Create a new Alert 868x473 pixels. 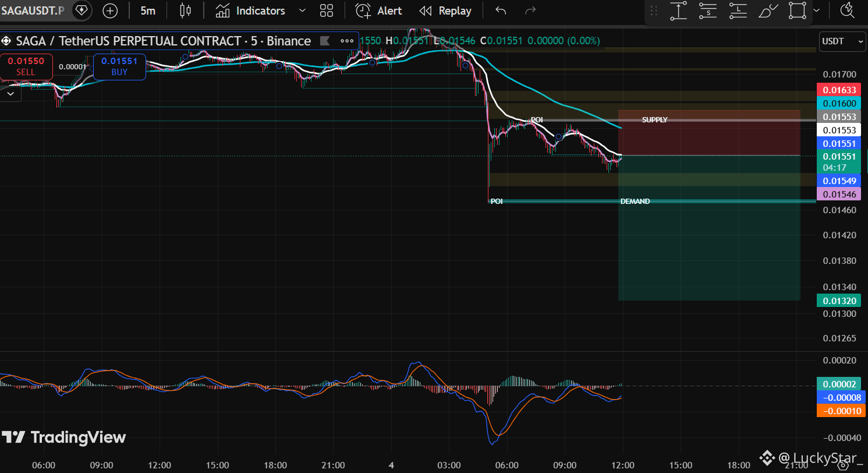click(x=379, y=10)
